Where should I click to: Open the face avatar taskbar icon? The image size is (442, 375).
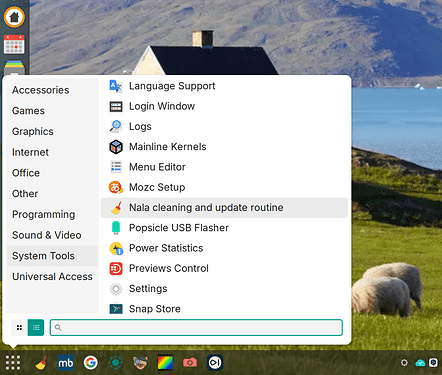click(140, 363)
